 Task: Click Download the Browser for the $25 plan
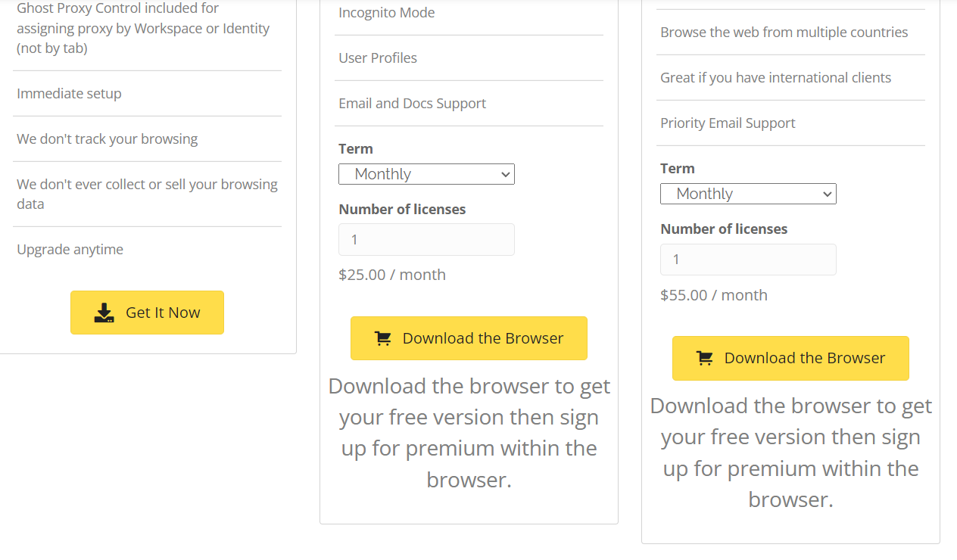point(469,338)
